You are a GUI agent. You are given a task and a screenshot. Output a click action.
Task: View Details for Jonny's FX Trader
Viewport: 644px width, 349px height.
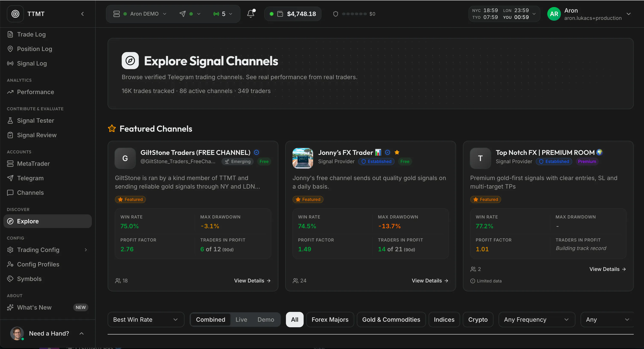click(430, 281)
